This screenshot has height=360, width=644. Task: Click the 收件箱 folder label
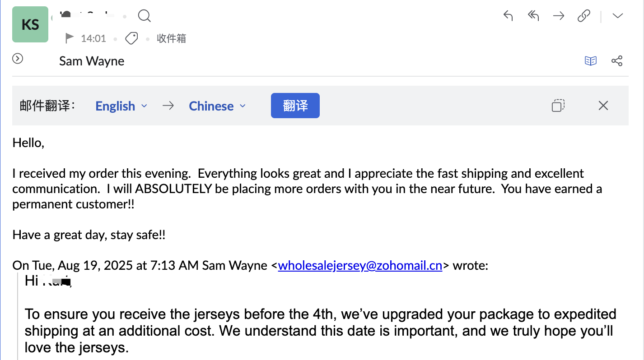tap(172, 38)
